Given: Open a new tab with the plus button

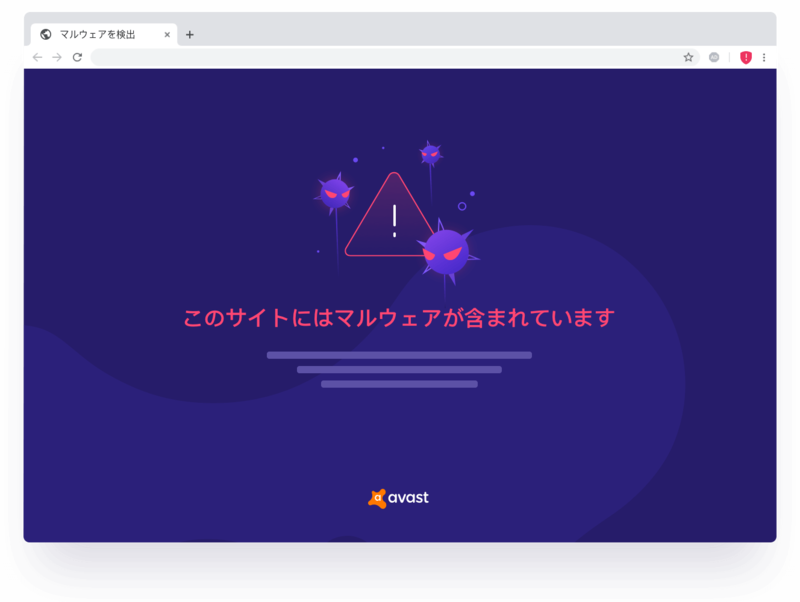Looking at the screenshot, I should [190, 35].
